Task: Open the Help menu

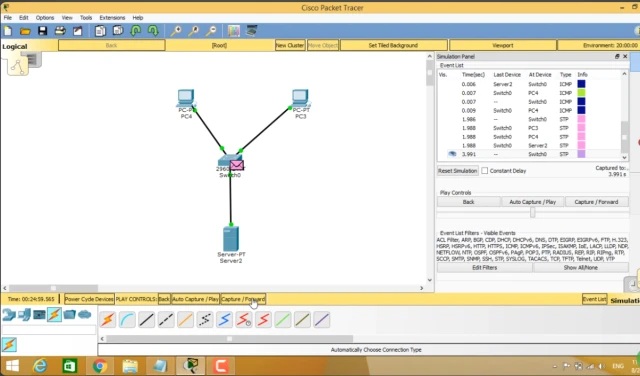Action: 138,18
